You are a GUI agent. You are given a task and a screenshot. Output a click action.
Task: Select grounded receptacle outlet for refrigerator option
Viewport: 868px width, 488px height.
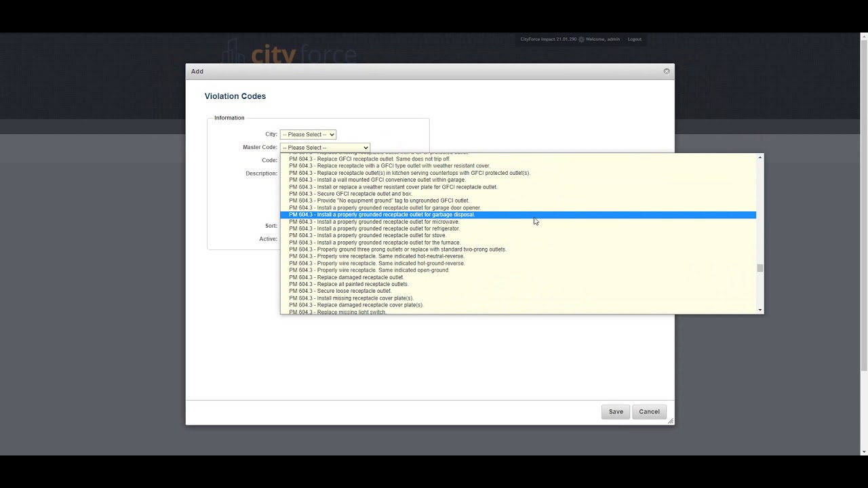tap(518, 228)
